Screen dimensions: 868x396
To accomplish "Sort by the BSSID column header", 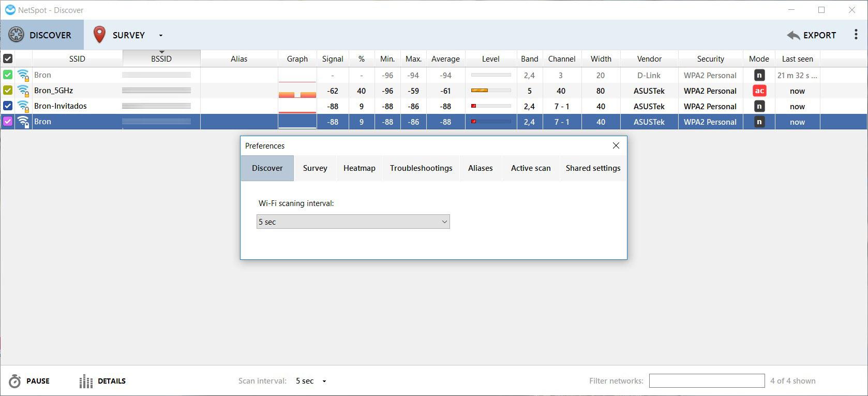I will [x=161, y=59].
